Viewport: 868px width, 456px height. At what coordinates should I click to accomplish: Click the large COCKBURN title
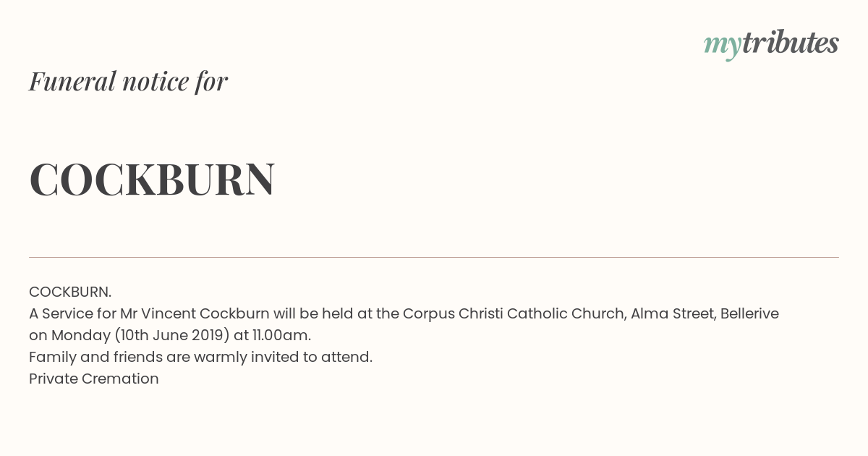point(152,179)
